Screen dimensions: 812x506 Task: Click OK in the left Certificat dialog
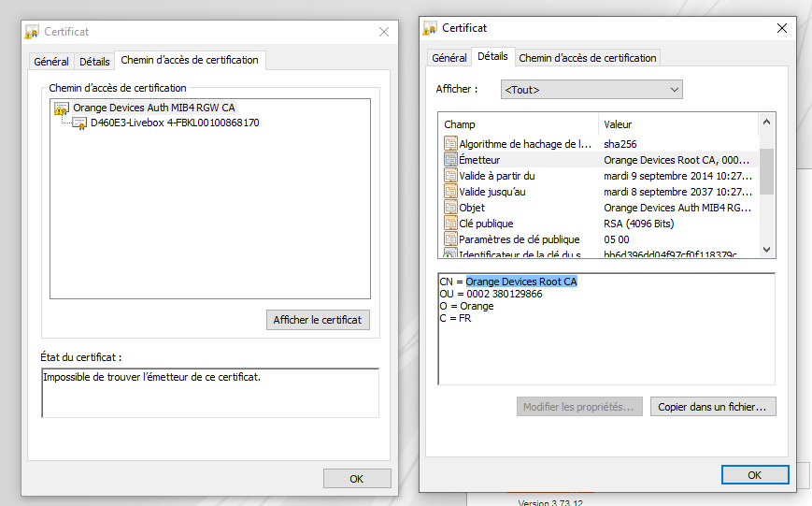(x=356, y=479)
